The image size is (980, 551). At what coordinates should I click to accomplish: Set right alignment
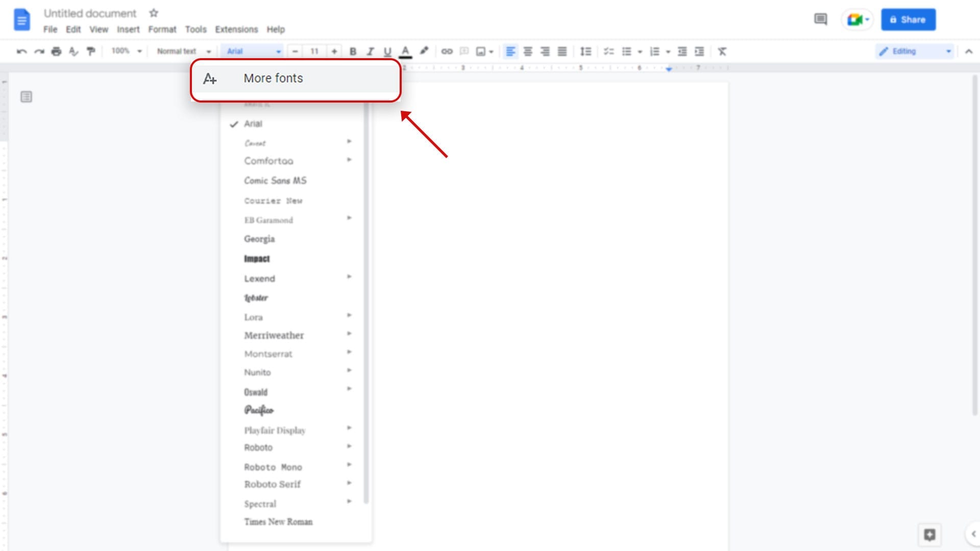point(545,51)
